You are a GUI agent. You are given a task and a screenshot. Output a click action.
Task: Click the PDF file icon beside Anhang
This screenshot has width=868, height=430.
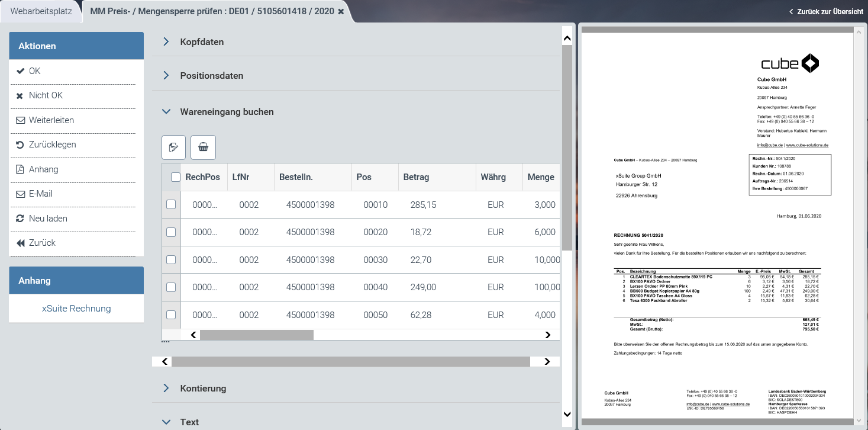(x=20, y=169)
